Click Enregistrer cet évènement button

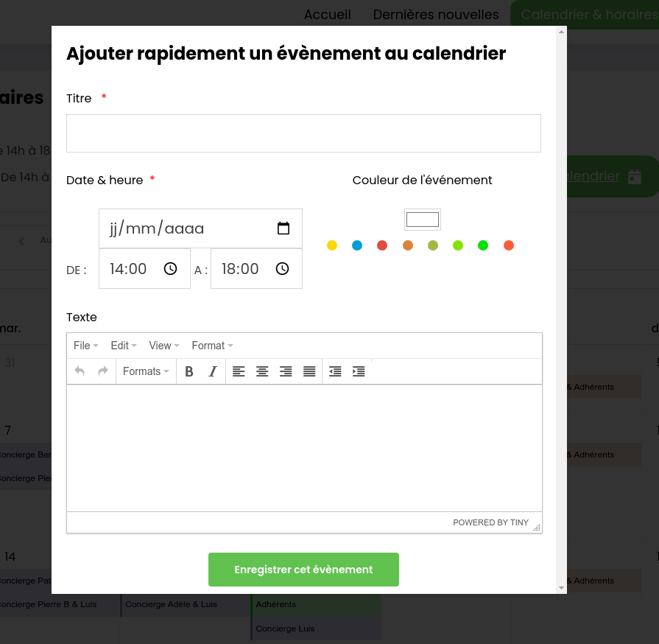point(303,570)
